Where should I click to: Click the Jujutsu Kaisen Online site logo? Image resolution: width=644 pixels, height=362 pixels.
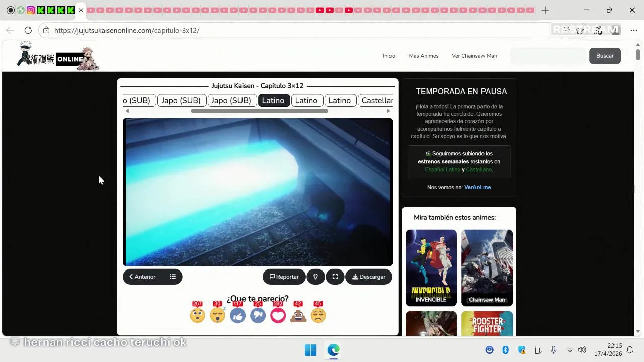(57, 57)
